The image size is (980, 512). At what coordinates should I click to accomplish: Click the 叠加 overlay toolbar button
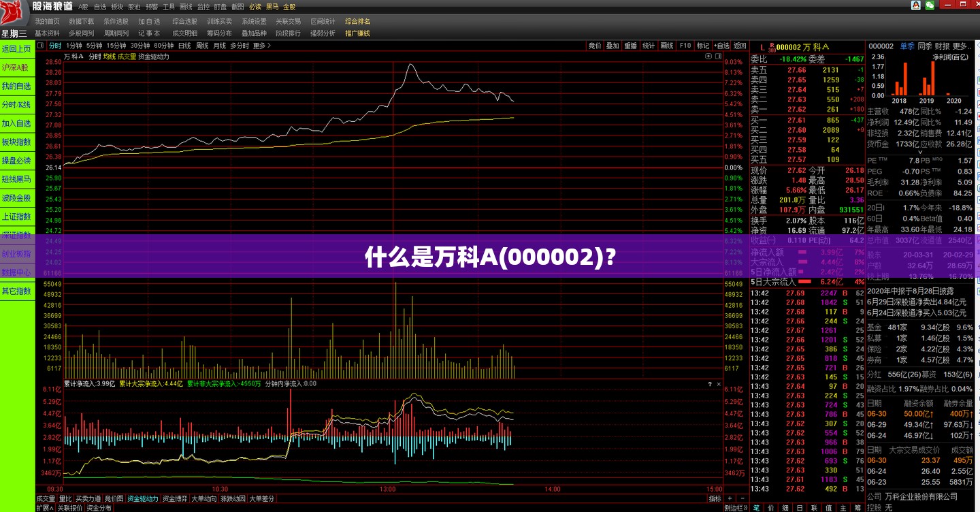pyautogui.click(x=612, y=46)
